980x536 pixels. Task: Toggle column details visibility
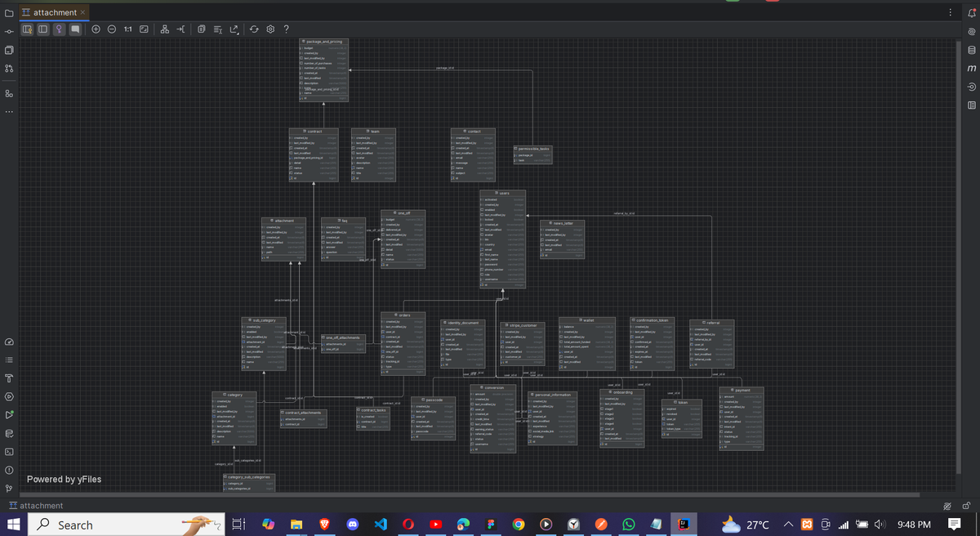pyautogui.click(x=42, y=29)
